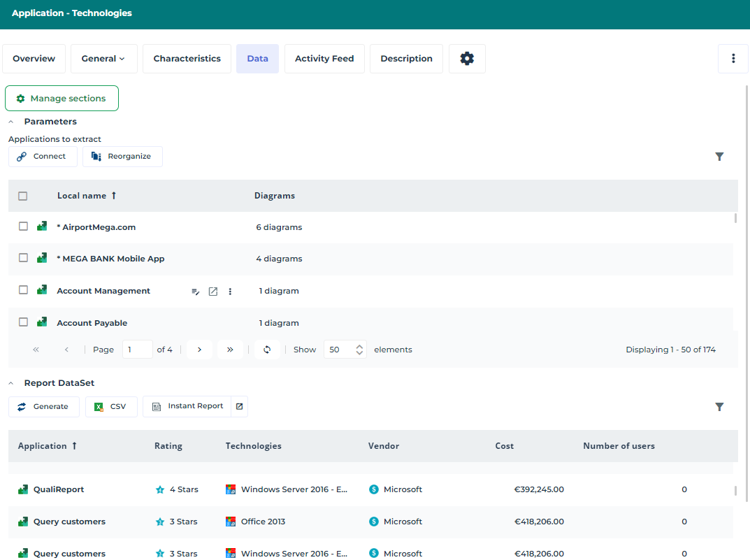Click the settings gear icon tab
The image size is (750, 560).
click(467, 59)
